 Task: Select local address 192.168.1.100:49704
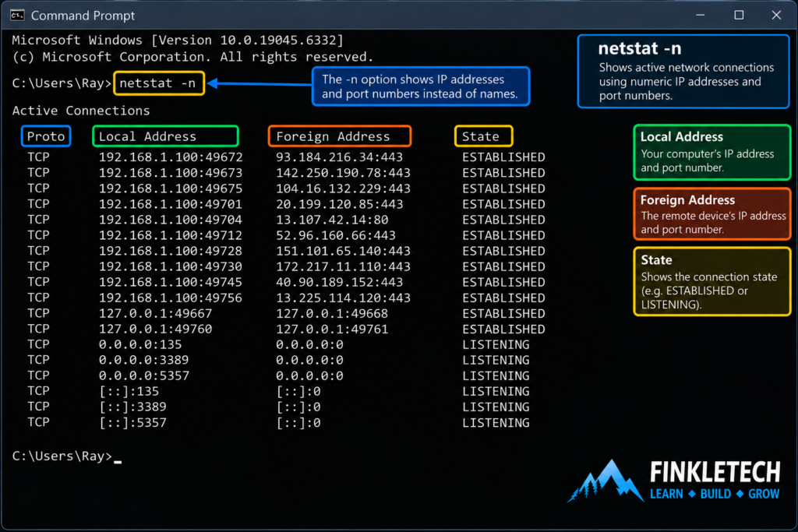171,220
